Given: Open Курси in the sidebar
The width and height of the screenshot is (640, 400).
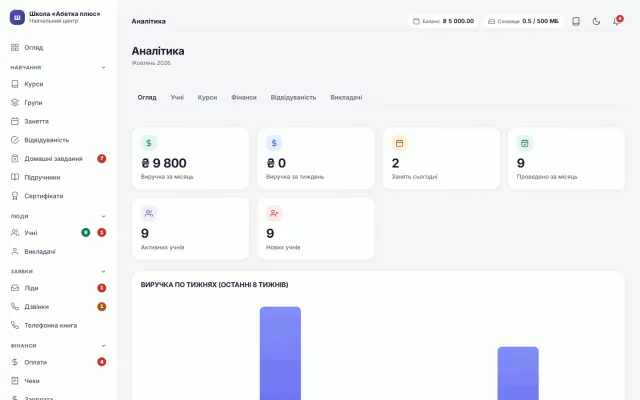Looking at the screenshot, I should click(58, 84).
